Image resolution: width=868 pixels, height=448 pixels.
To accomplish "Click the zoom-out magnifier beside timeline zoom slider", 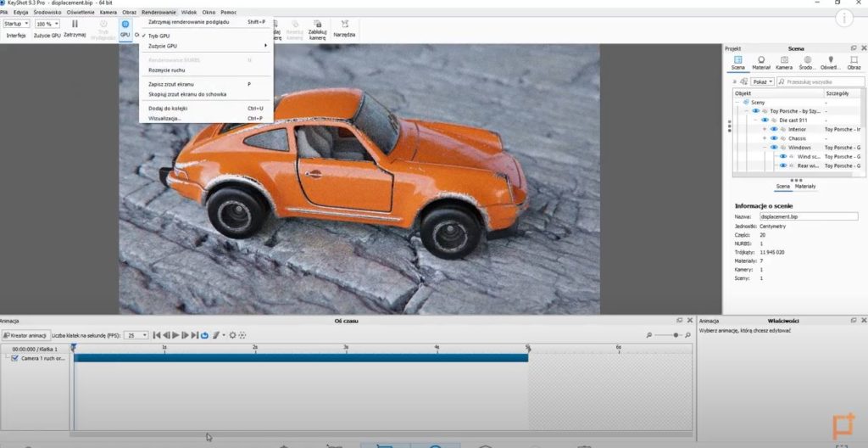I will click(648, 335).
